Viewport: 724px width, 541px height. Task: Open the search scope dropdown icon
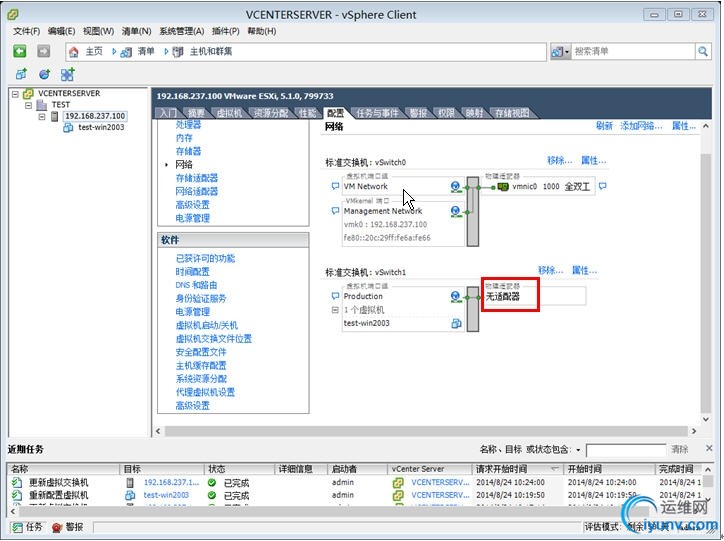(560, 52)
